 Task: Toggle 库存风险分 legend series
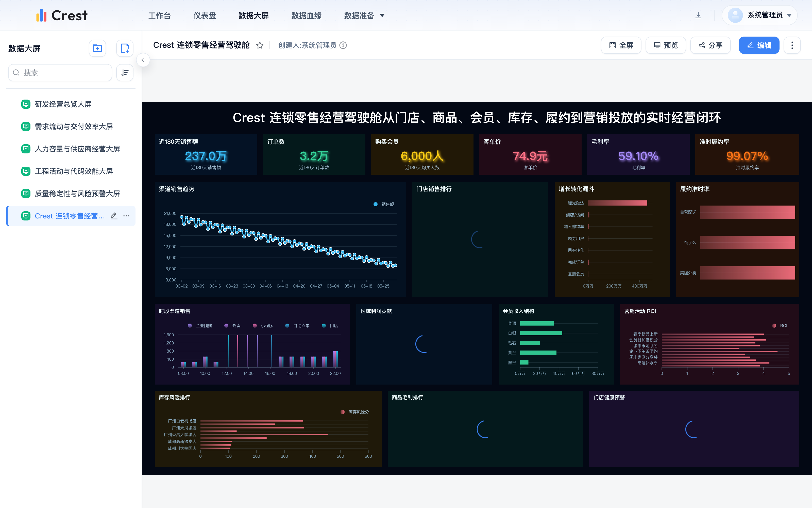pos(355,412)
